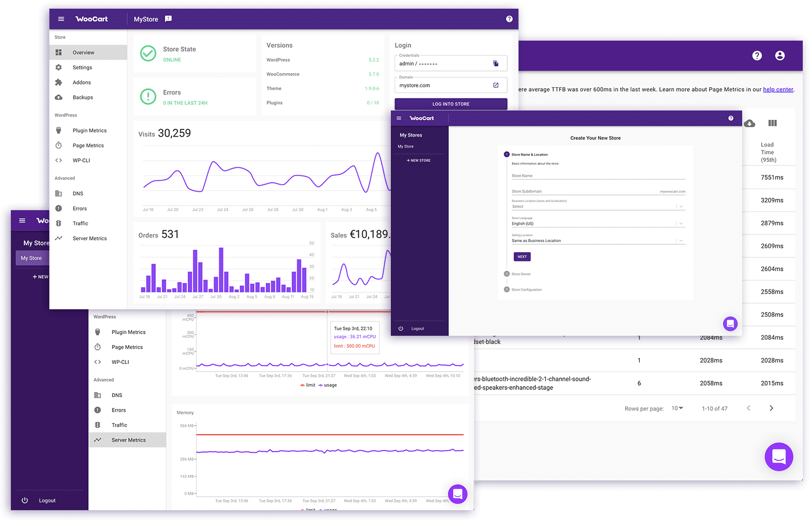Click Logout in server metrics window
Image resolution: width=812 pixels, height=521 pixels.
[x=47, y=500]
